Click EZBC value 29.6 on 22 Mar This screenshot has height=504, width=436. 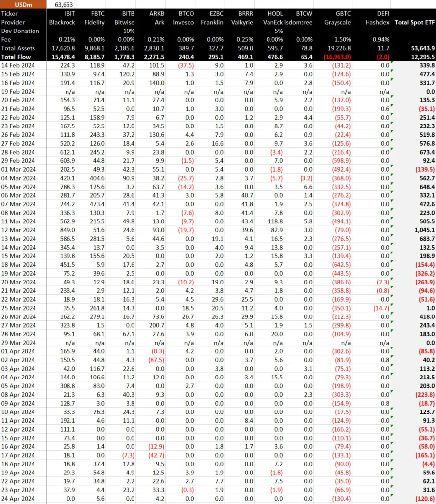pyautogui.click(x=217, y=299)
